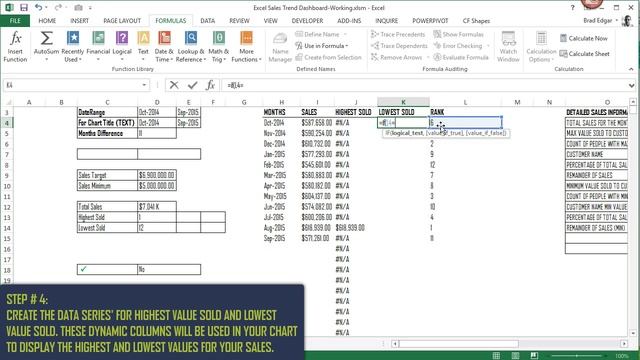The image size is (640, 360).
Task: Switch to Page Break Preview in status bar
Action: (x=534, y=356)
